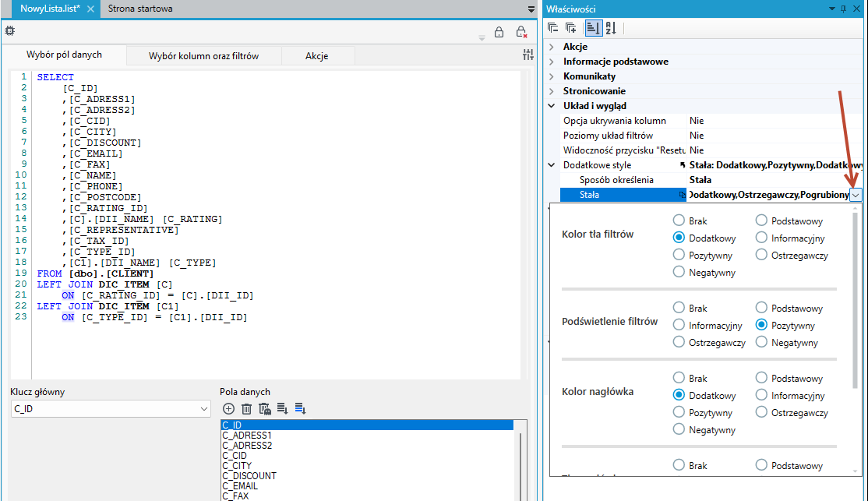
Task: Click the padlock icon with the red cross
Action: [521, 32]
